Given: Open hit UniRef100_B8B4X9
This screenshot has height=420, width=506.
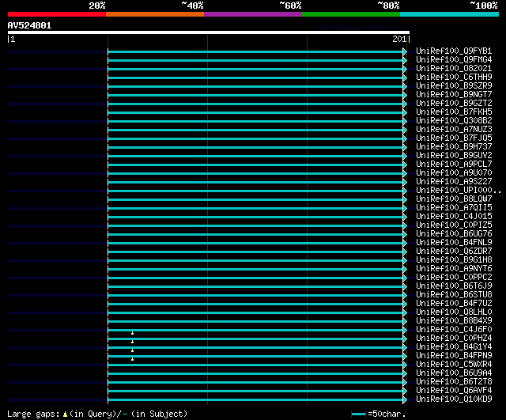Looking at the screenshot, I should tap(454, 321).
